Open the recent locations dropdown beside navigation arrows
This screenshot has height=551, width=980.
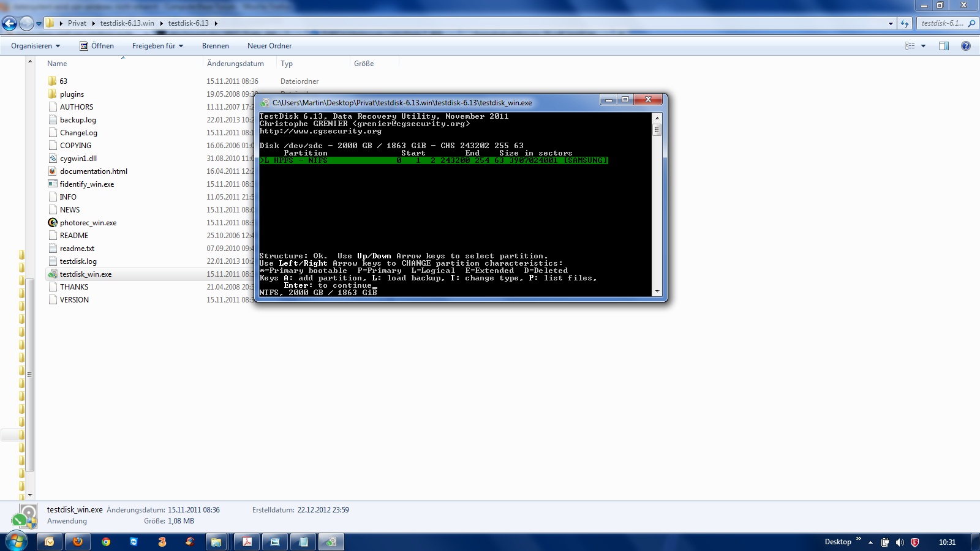tap(39, 24)
